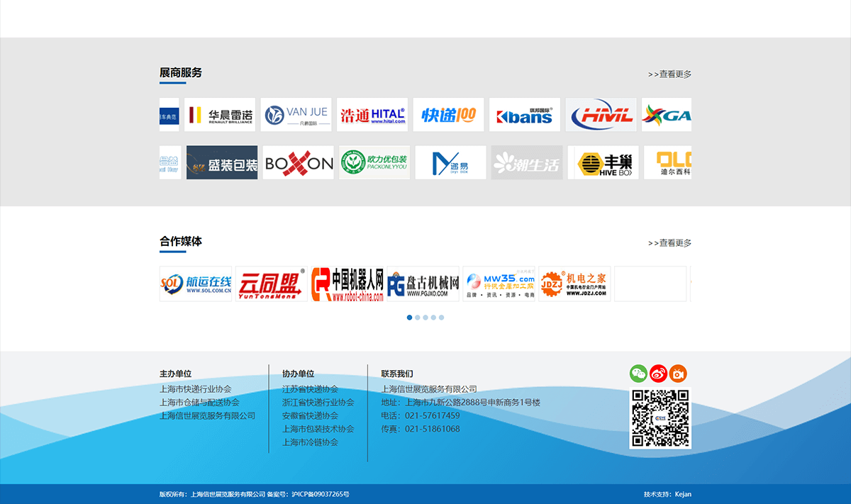
Task: Open the 机电之家 JDZJ media logo
Action: click(x=575, y=284)
